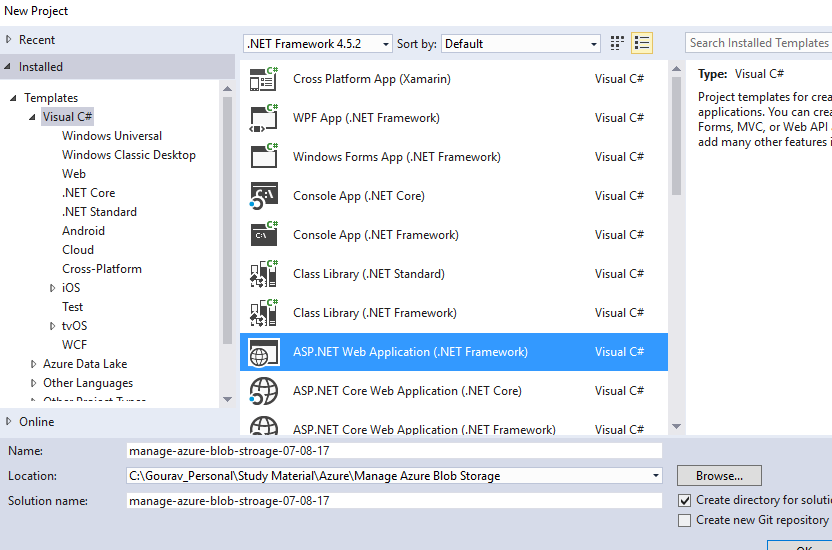The width and height of the screenshot is (832, 550).
Task: Select the Web template category
Action: [x=74, y=174]
